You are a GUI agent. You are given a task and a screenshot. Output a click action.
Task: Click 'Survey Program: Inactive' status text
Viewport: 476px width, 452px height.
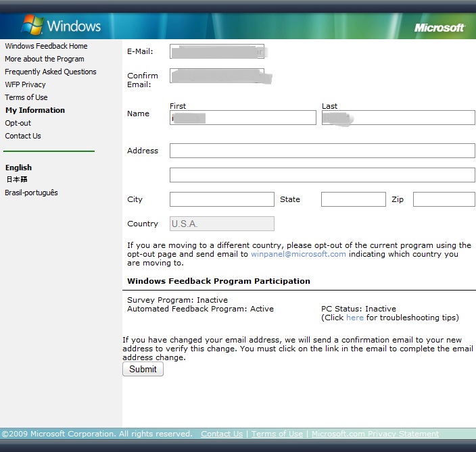click(x=177, y=300)
